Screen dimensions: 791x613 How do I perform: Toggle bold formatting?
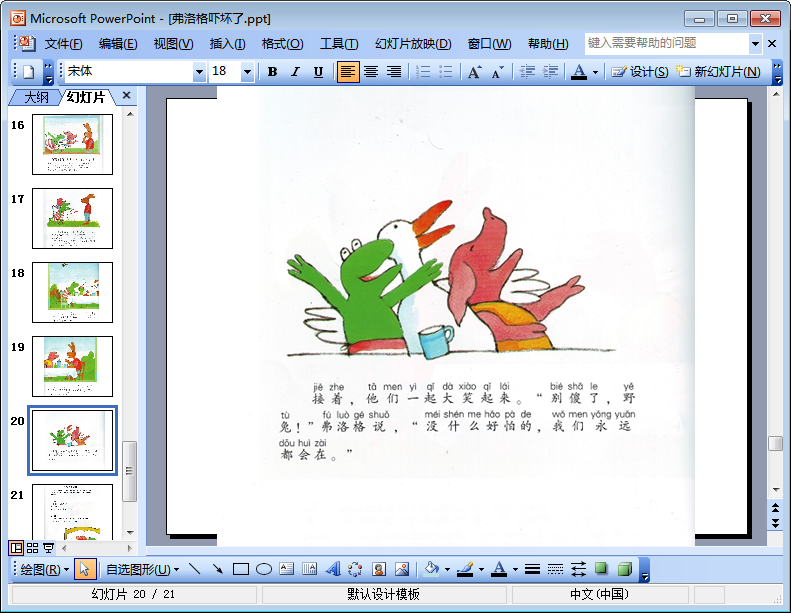tap(272, 72)
